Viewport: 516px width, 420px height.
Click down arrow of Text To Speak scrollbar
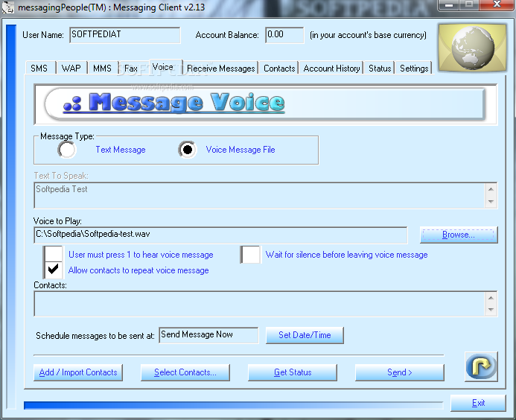(491, 202)
